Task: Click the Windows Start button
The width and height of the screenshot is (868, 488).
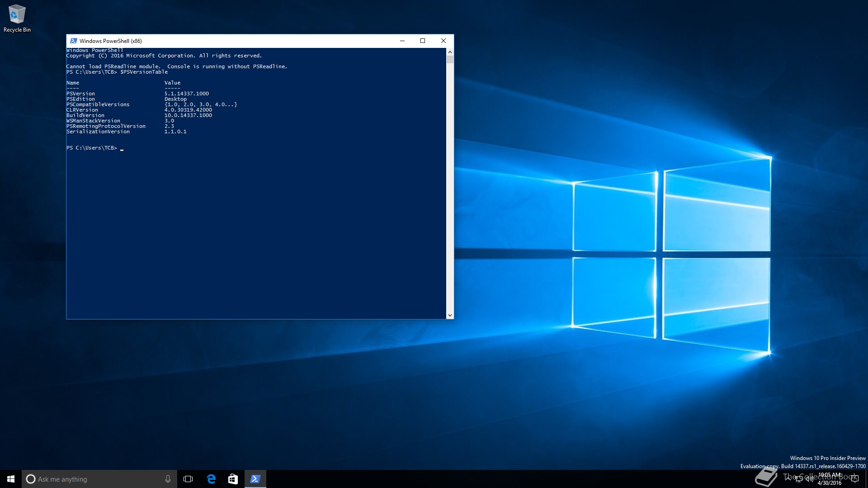Action: 11,479
